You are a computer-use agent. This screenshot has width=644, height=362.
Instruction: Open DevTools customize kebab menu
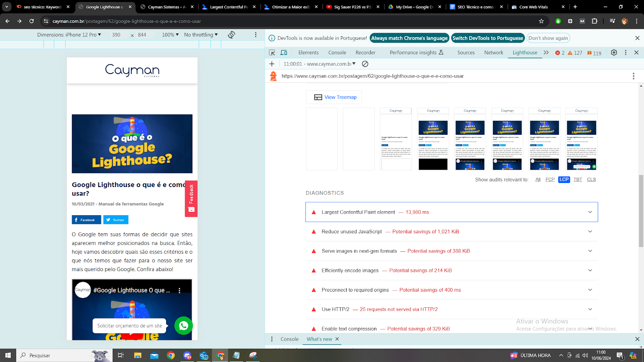click(x=625, y=53)
